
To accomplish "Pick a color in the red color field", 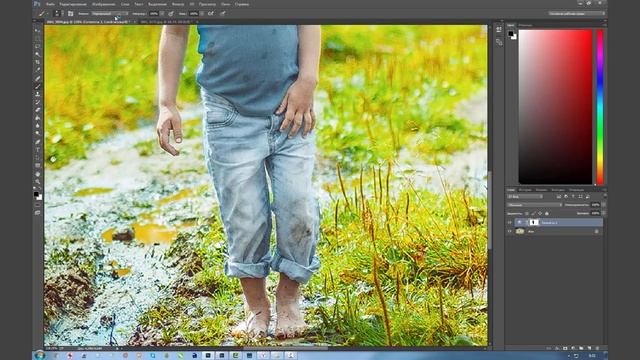I will 555,107.
